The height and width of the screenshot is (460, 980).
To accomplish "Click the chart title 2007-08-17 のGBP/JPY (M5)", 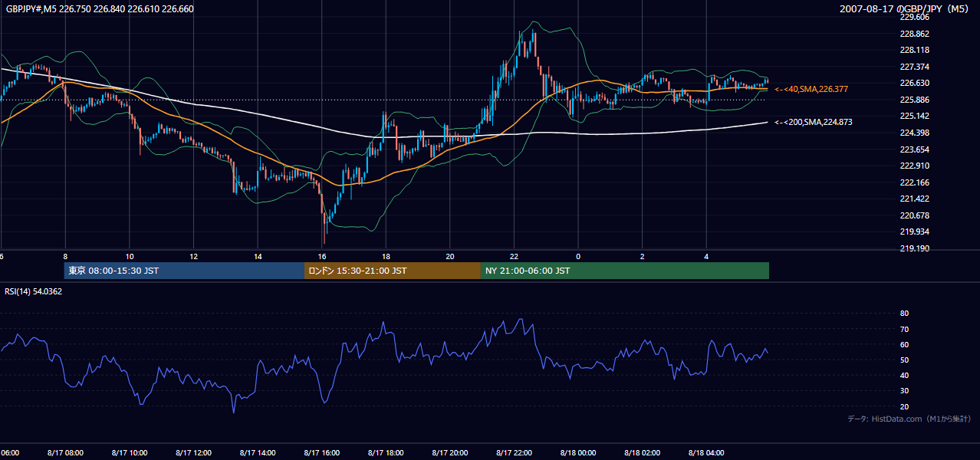I will coord(906,9).
